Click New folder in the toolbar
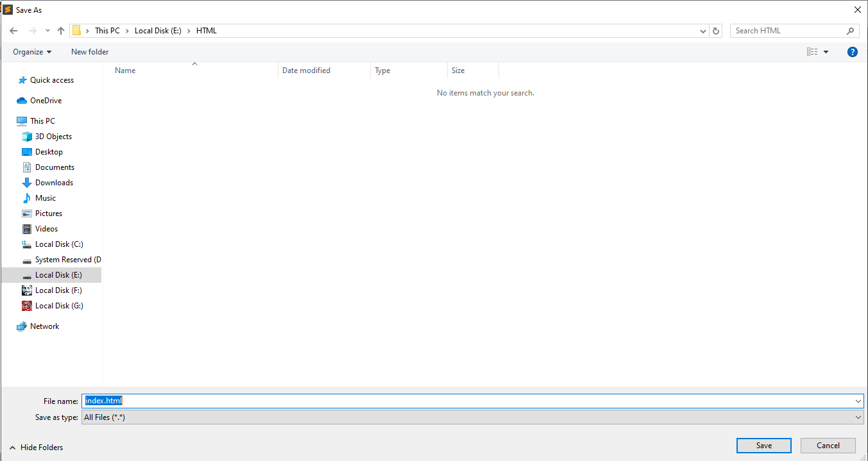Image resolution: width=868 pixels, height=461 pixels. 90,52
